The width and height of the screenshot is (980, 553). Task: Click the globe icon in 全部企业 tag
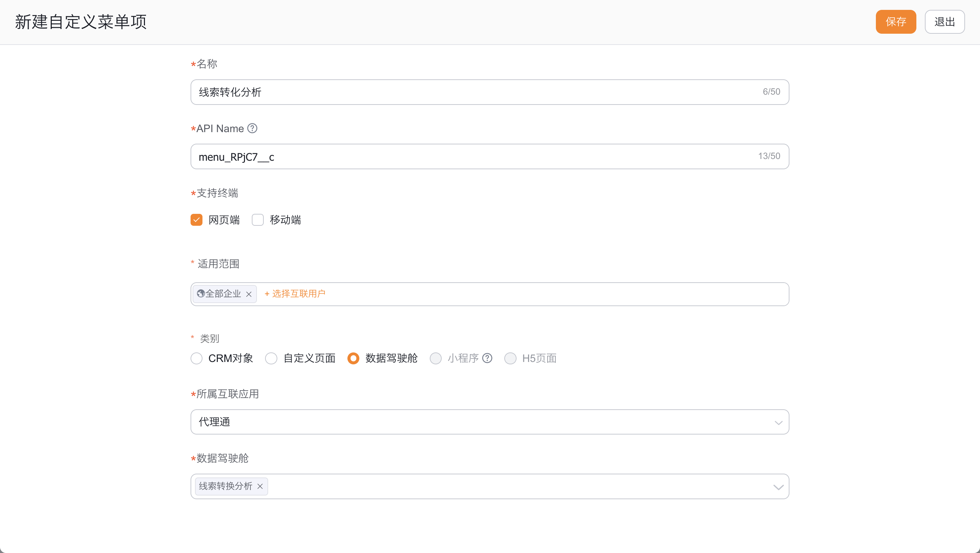coord(201,294)
